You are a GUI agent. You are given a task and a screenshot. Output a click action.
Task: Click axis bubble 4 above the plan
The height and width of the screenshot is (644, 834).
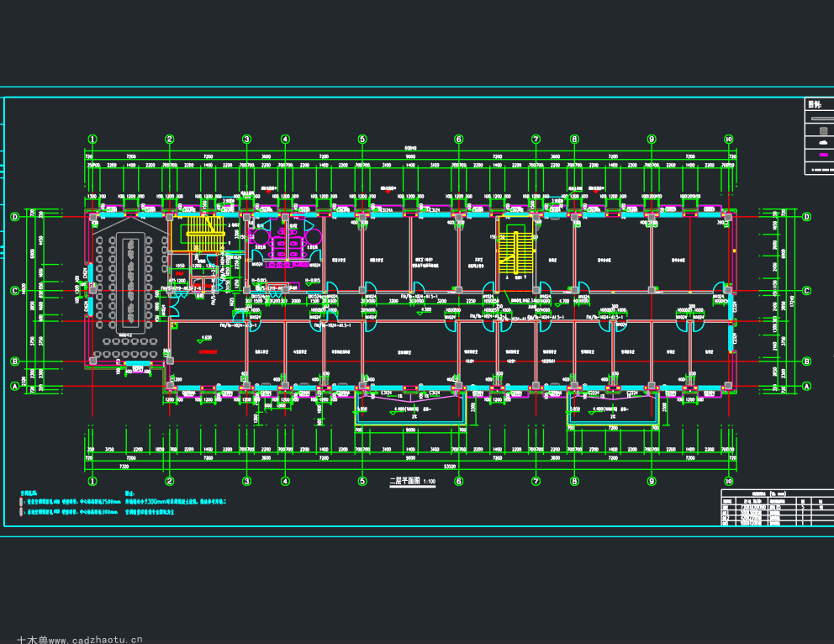285,140
